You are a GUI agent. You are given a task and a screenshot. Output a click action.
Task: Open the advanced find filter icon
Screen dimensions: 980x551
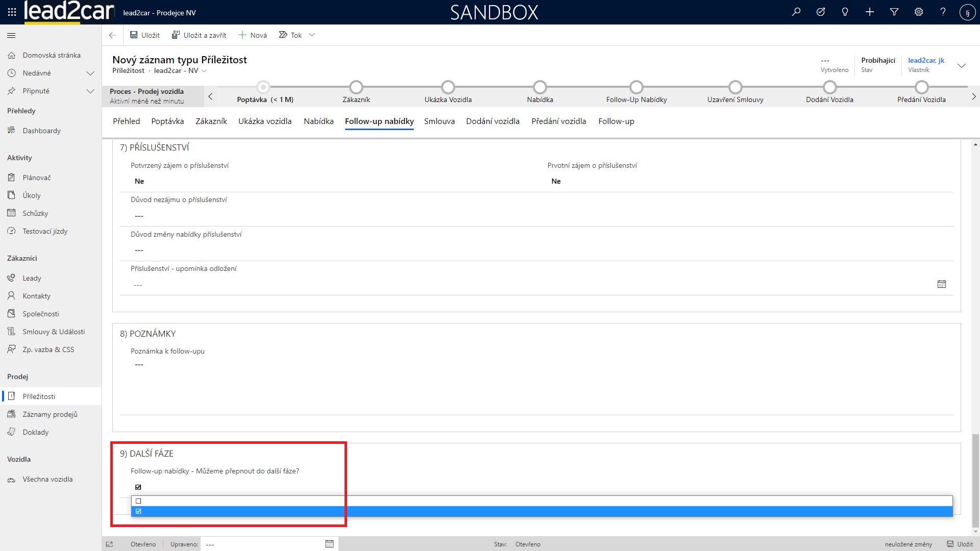pos(894,12)
